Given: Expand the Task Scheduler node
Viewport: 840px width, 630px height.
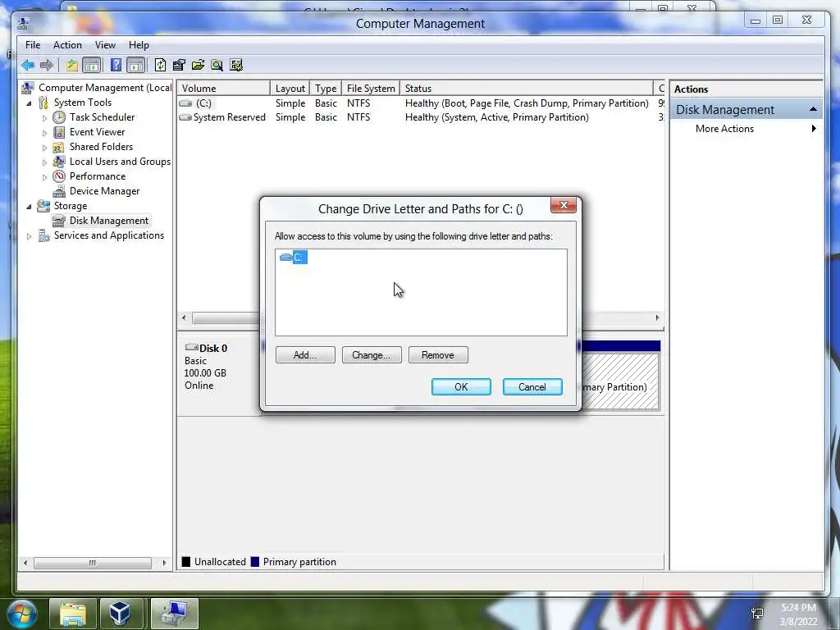Looking at the screenshot, I should point(44,118).
